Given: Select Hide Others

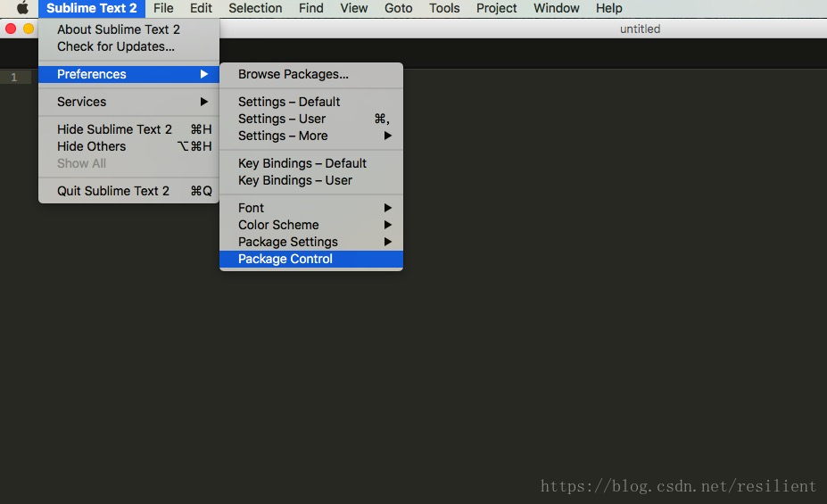Looking at the screenshot, I should (x=128, y=146).
